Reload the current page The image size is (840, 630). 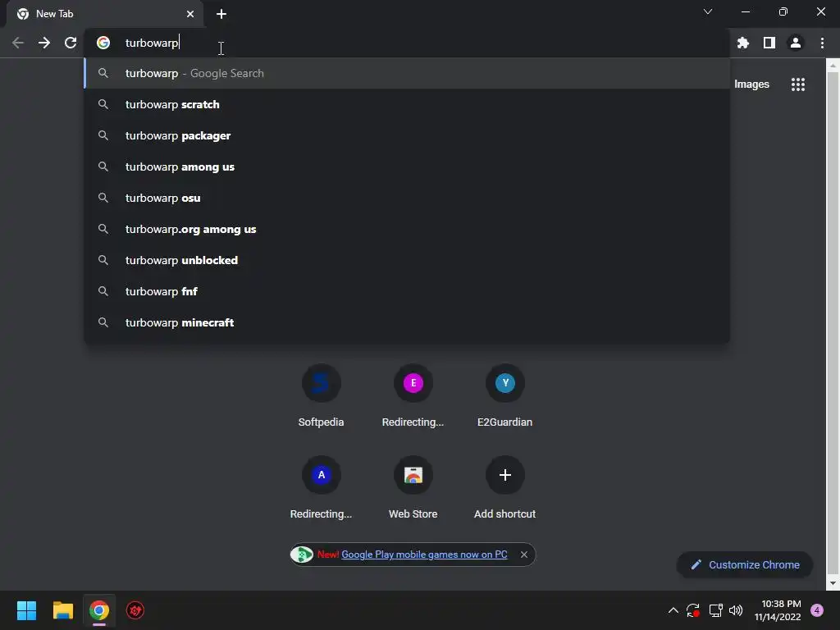tap(71, 43)
